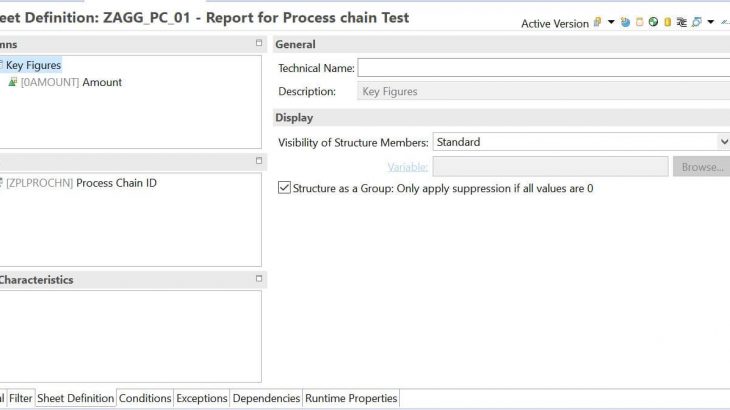Maximize the Columns section panel

point(258,43)
